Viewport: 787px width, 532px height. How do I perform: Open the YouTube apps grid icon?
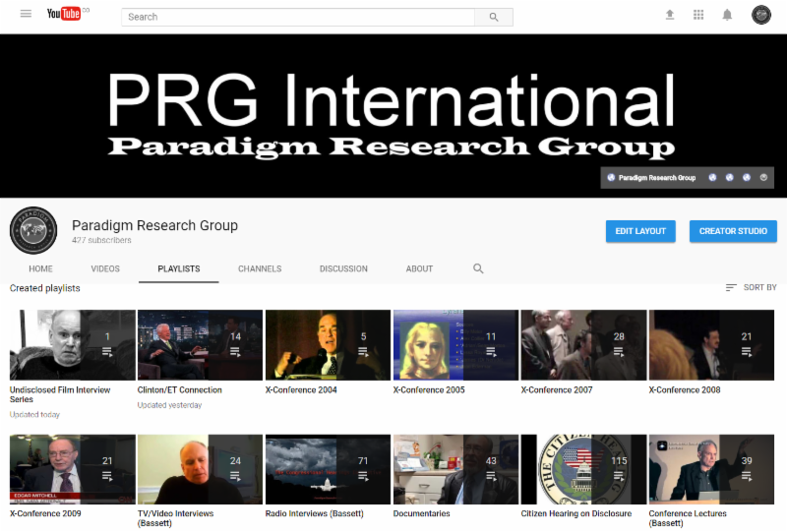[x=698, y=15]
